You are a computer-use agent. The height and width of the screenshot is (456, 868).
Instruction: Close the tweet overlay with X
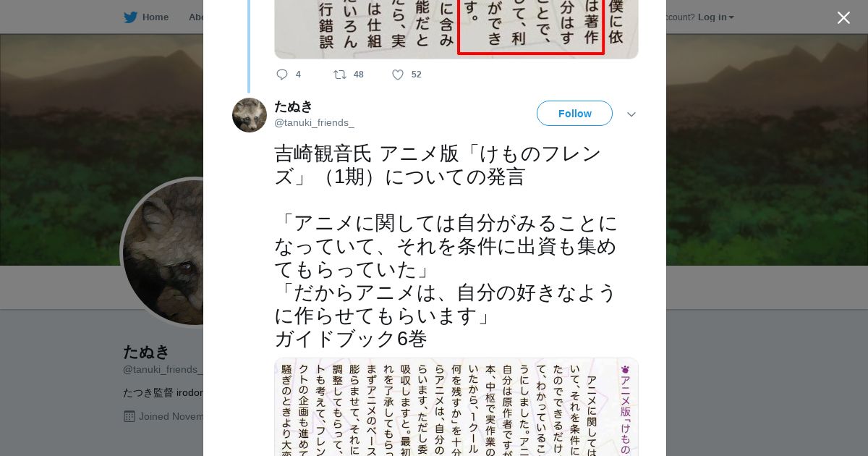coord(843,18)
